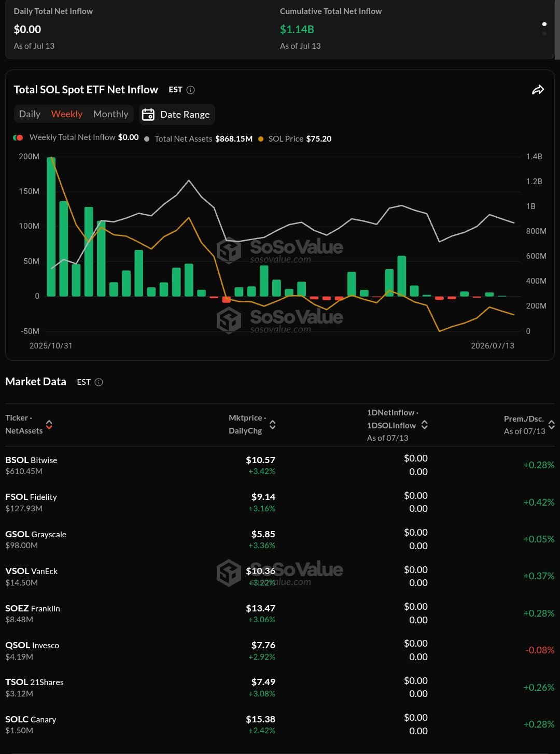Sort by Mktprice DailyChg column arrows
Screen dimensions: 560x754
pos(273,425)
